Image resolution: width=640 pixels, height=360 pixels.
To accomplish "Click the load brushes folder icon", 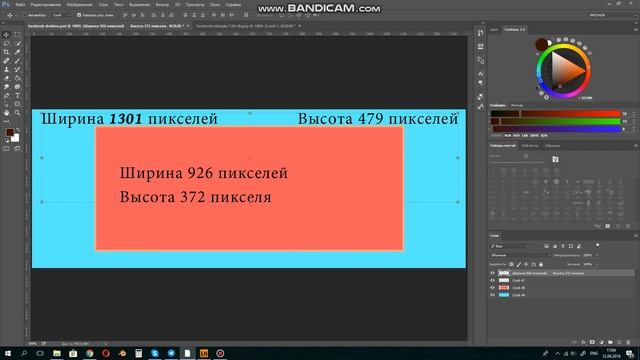I will (556, 159).
